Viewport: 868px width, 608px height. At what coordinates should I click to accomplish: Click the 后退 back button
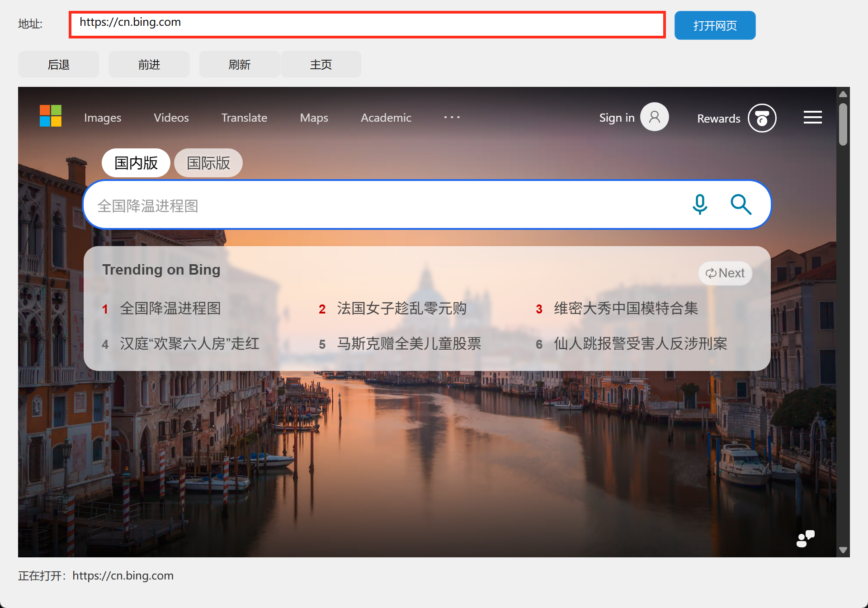(59, 64)
